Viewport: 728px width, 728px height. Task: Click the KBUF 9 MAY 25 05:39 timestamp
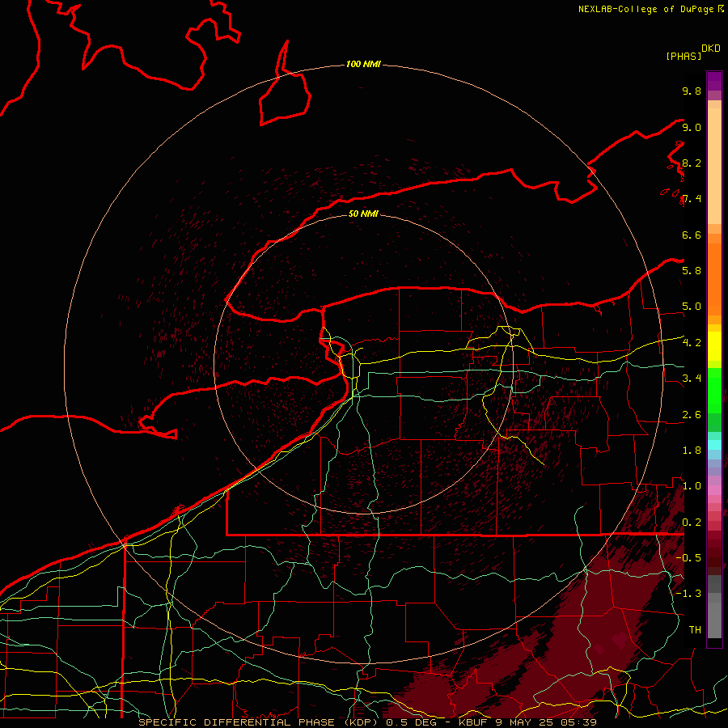pyautogui.click(x=527, y=722)
